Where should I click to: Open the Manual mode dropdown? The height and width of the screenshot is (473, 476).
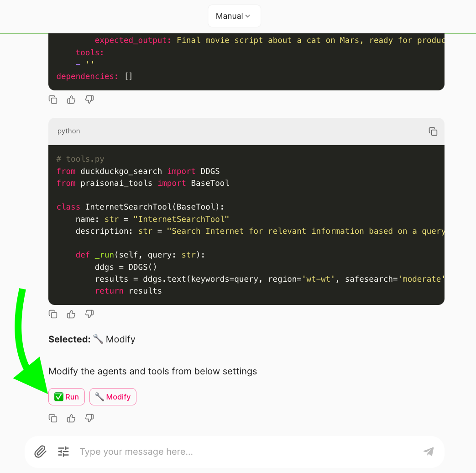coord(234,16)
